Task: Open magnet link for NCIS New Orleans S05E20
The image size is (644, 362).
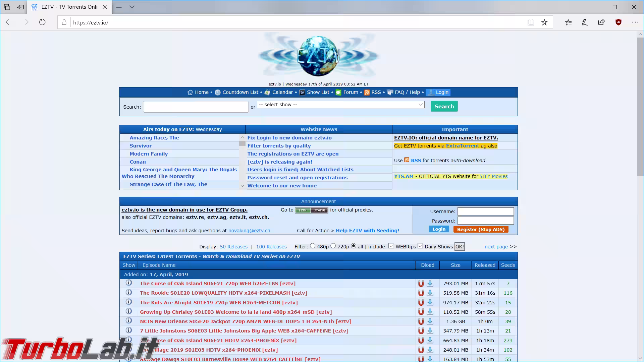Action: click(x=421, y=321)
